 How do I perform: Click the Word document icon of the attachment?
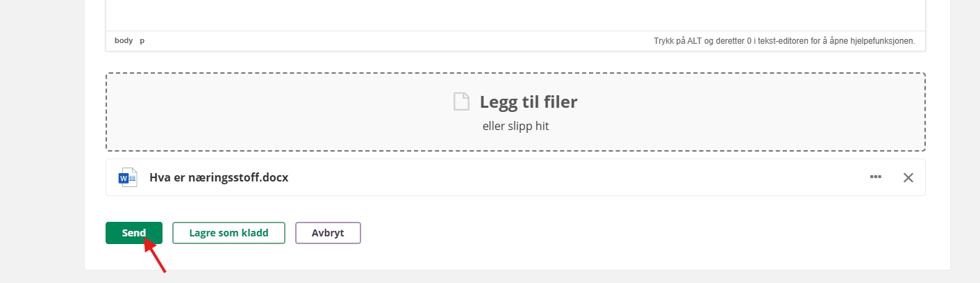(x=128, y=177)
